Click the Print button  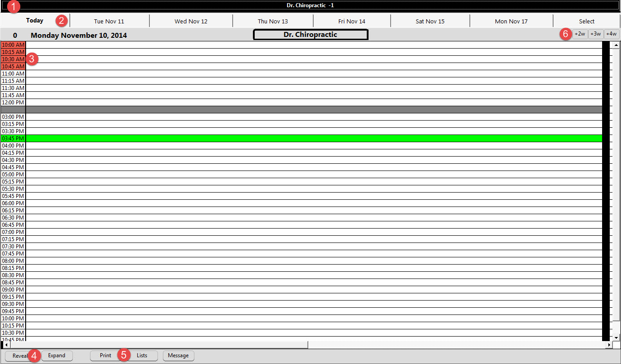tap(106, 356)
